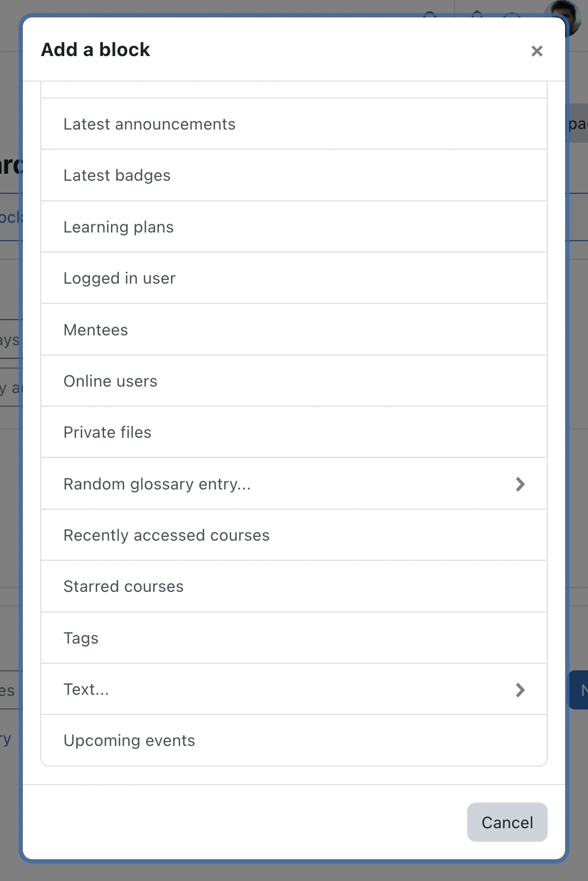The height and width of the screenshot is (881, 588).
Task: Choose Online users block
Action: (294, 381)
